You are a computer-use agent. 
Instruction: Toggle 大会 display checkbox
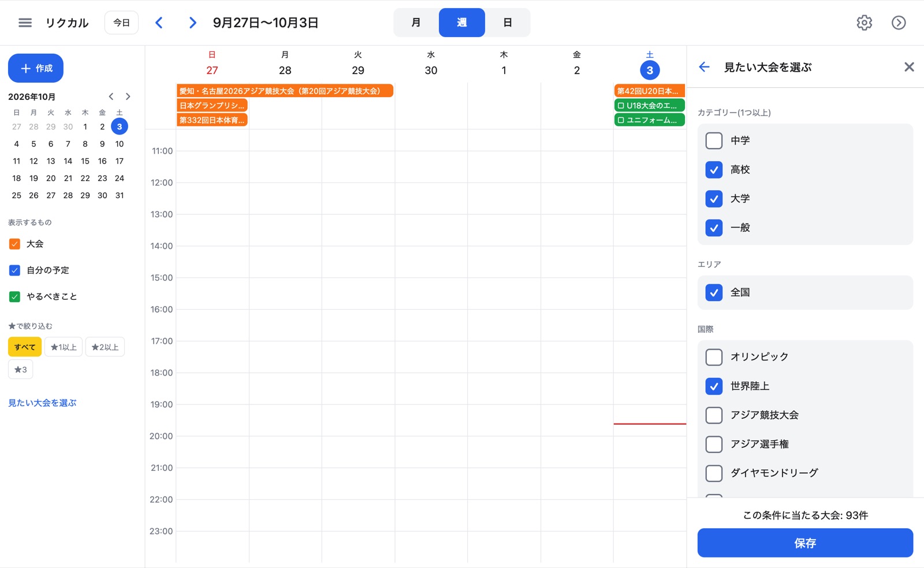(x=15, y=244)
